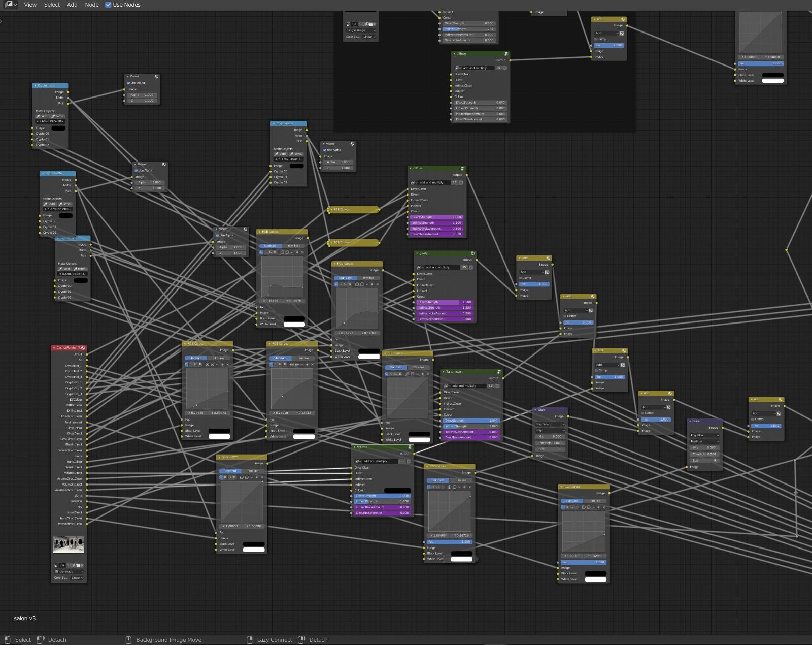Click zoom out icon on RGB Curves Y 0.86719
Screen dimensions: 812x645
click(454, 487)
